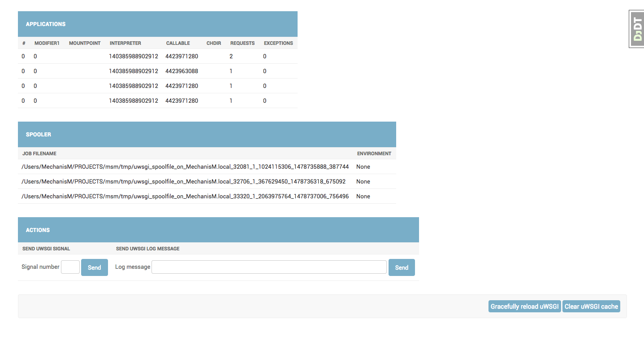Screen dimensions: 644x337
Task: Click the APPLICATIONS section header
Action: [x=158, y=24]
